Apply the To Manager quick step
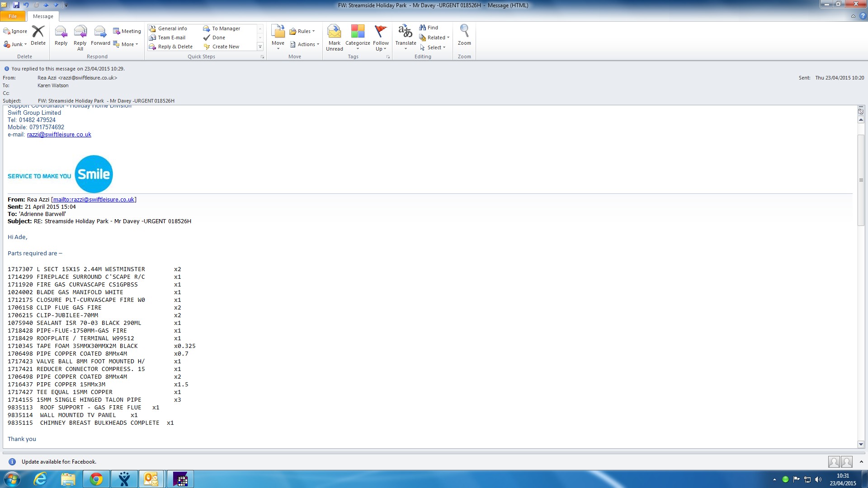This screenshot has width=868, height=488. coord(222,28)
